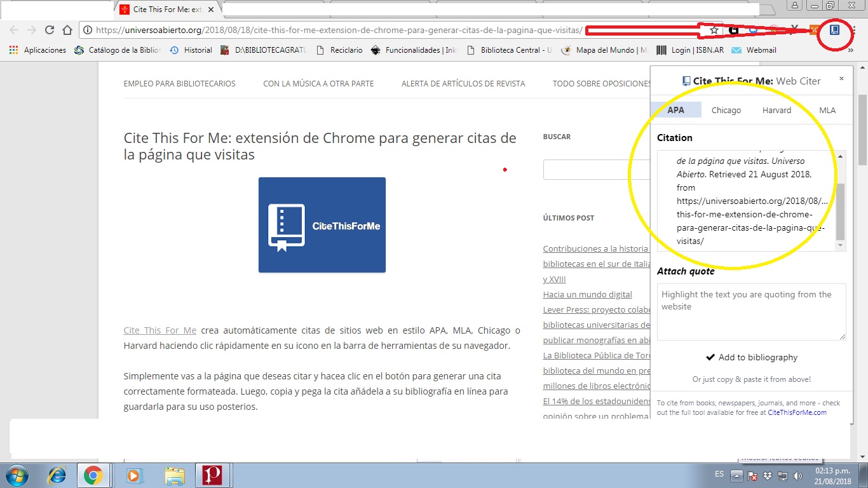This screenshot has width=868, height=488.
Task: Open the Chrome three-dot menu
Action: click(x=854, y=30)
